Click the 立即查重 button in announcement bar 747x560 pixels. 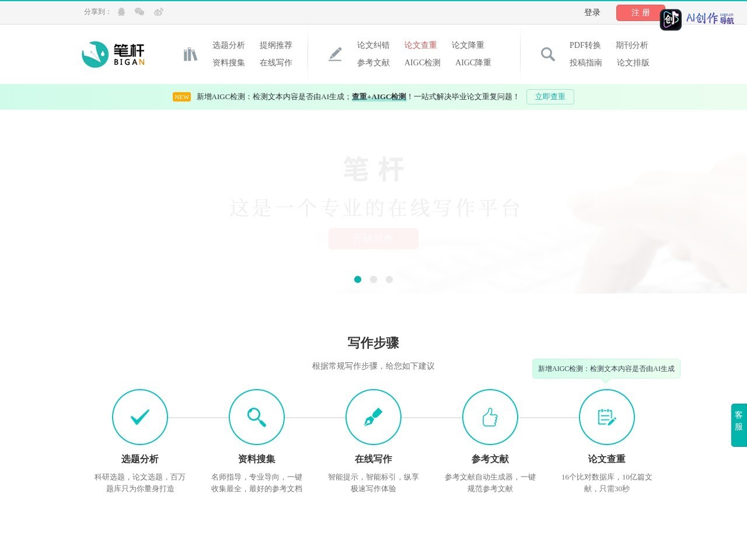coord(550,97)
